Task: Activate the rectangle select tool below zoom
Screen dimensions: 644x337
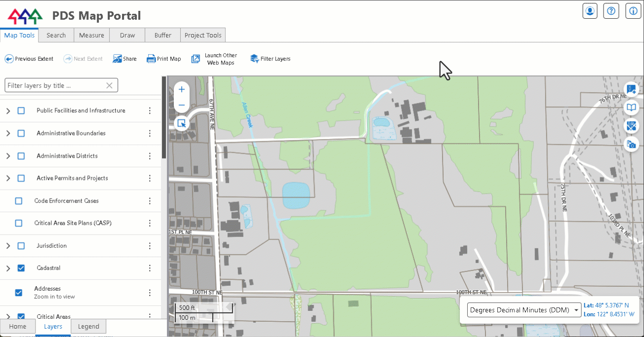Action: tap(182, 123)
